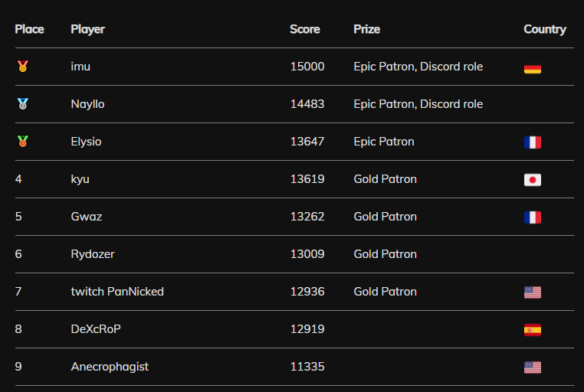The width and height of the screenshot is (584, 392).
Task: Click the bronze medal icon beside Elysio
Action: pos(23,142)
